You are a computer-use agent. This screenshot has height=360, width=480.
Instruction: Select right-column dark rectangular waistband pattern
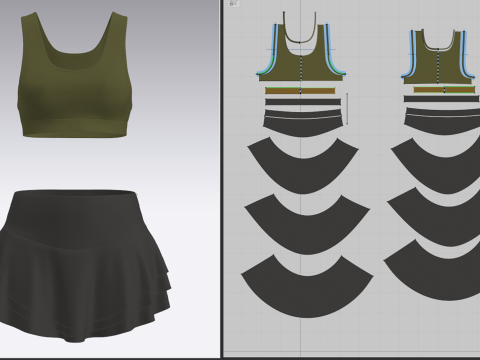442,99
